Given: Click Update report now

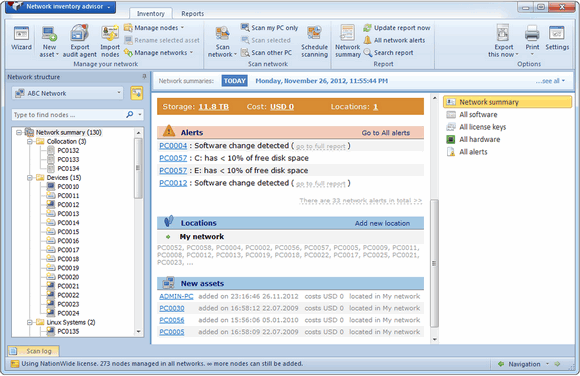Looking at the screenshot, I should click(397, 28).
